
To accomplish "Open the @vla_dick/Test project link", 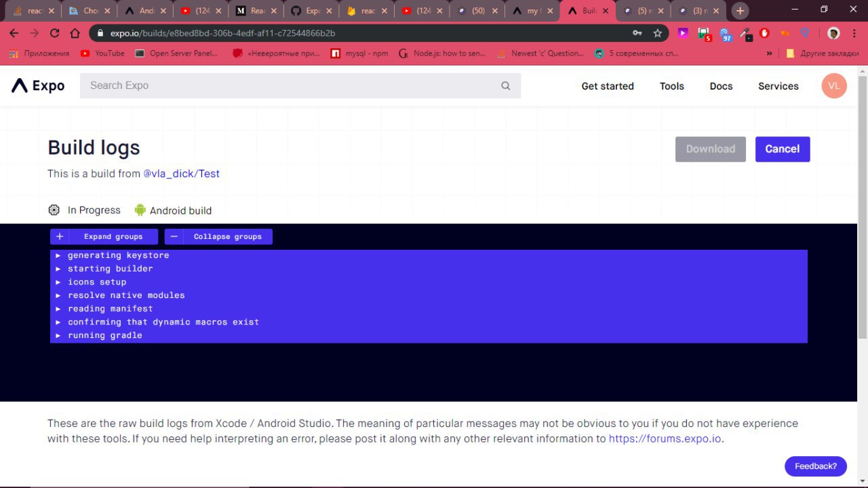I will click(181, 174).
